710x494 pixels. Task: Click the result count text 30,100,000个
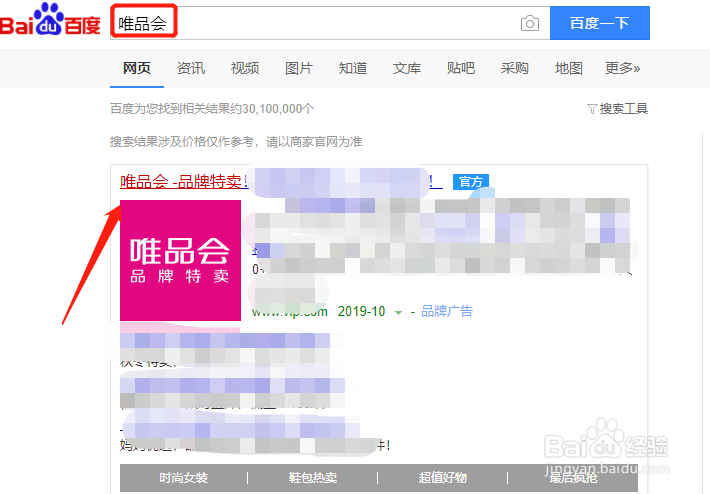coord(278,109)
